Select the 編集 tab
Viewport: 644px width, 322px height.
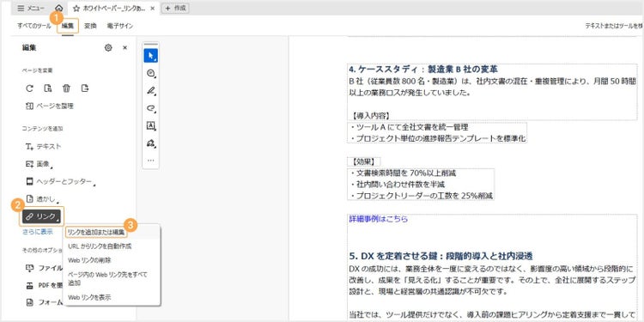click(68, 26)
